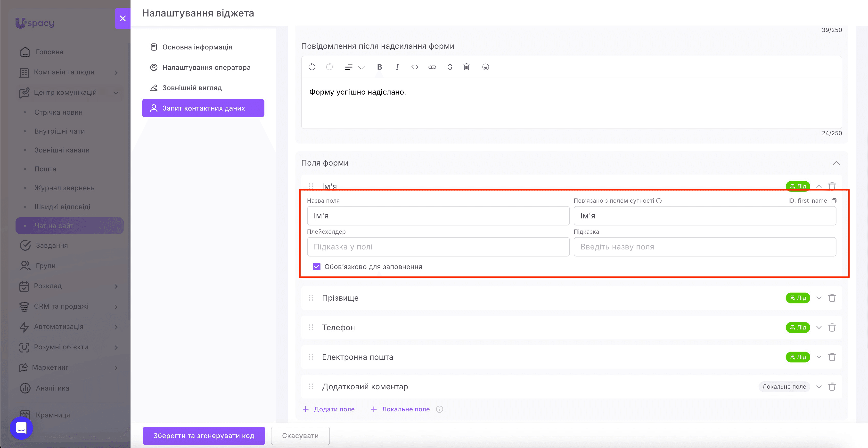The image size is (868, 448).
Task: Click the Плейсхолдер input field
Action: (438, 247)
